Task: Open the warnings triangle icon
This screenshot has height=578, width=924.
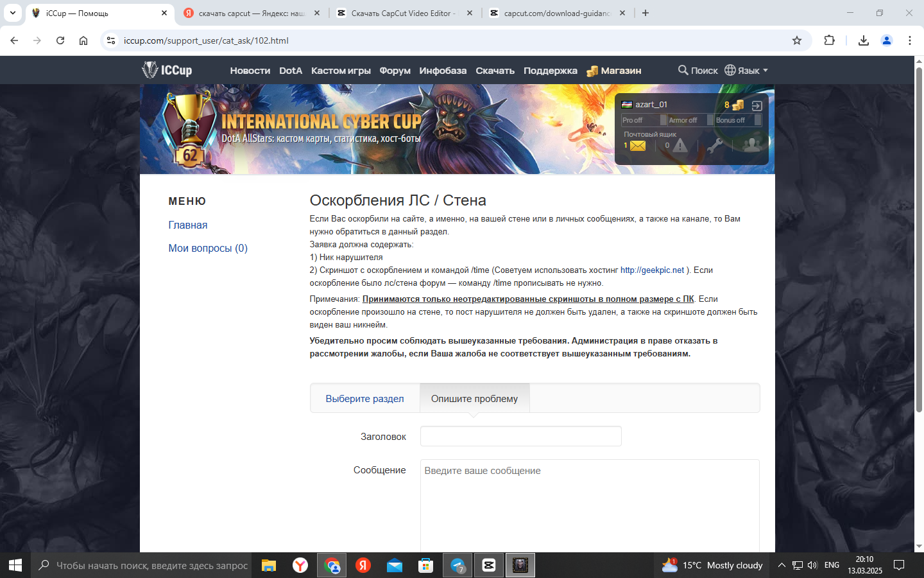Action: tap(680, 145)
